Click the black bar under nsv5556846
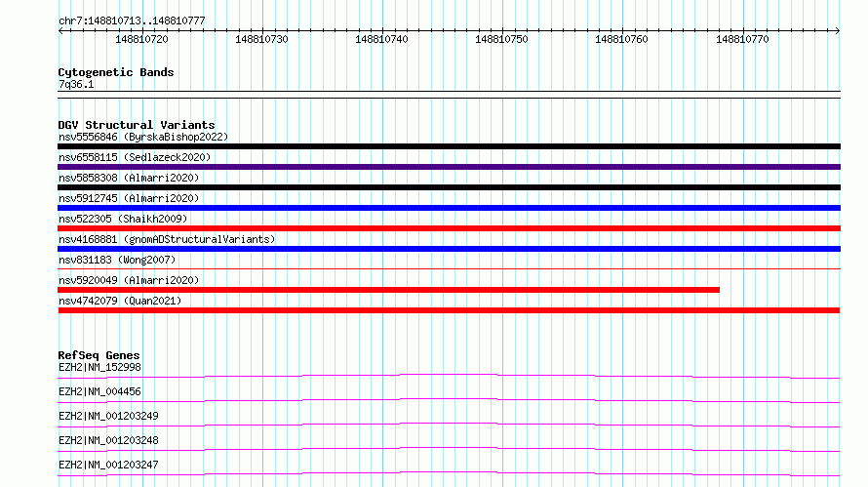This screenshot has width=868, height=487. tap(449, 146)
